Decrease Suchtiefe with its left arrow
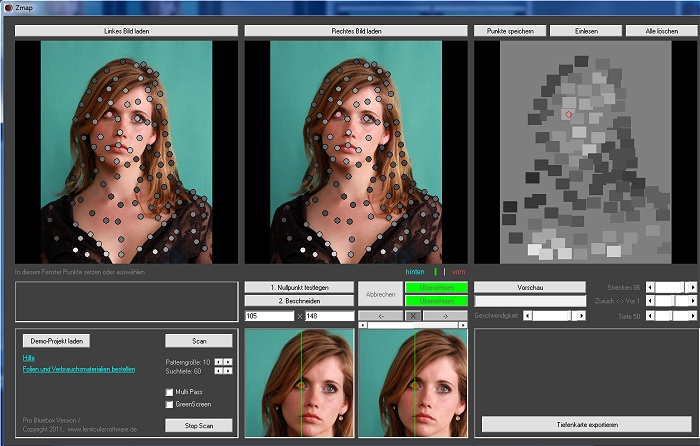This screenshot has height=446, width=700. pyautogui.click(x=219, y=371)
